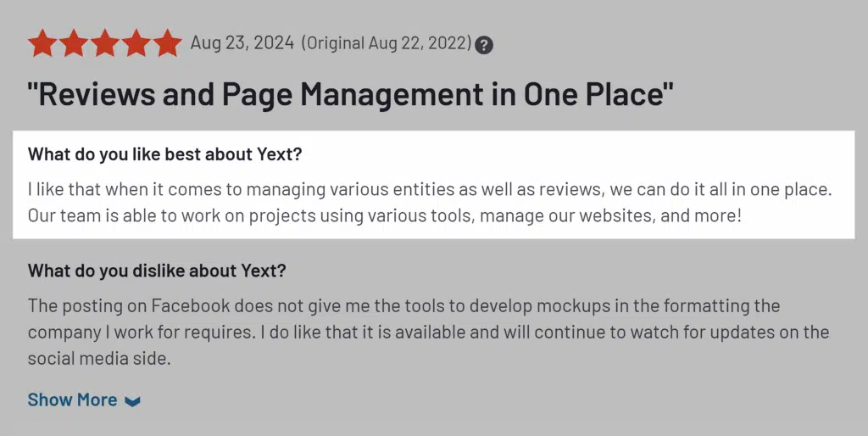Screen dimensions: 868x436
Task: Open the "Reviews and Page Management" review title
Action: [350, 95]
